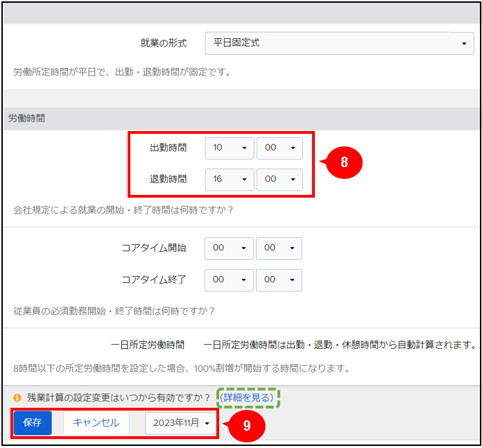Image resolution: width=482 pixels, height=448 pixels.
Task: Open the 詳細を見る link
Action: click(247, 397)
